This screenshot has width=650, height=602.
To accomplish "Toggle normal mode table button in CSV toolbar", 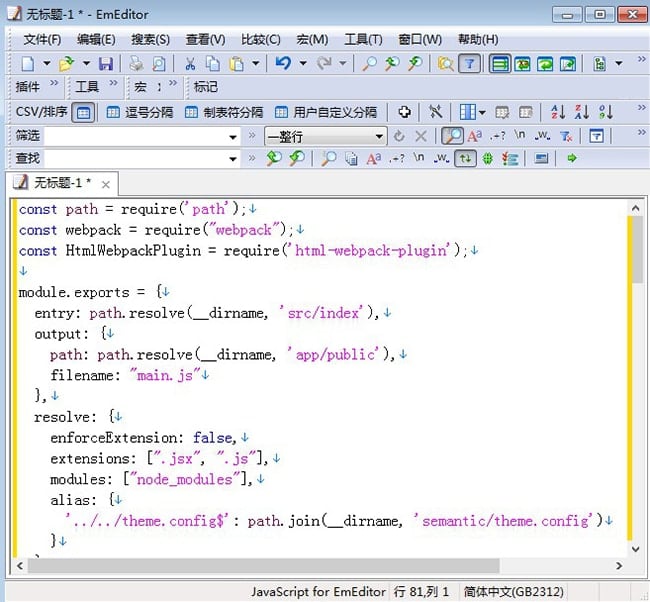I will tap(83, 112).
